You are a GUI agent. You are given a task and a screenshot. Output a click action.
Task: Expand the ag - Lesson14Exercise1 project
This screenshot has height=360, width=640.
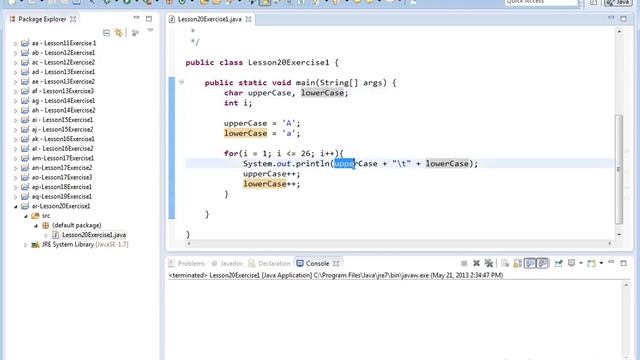[16, 101]
